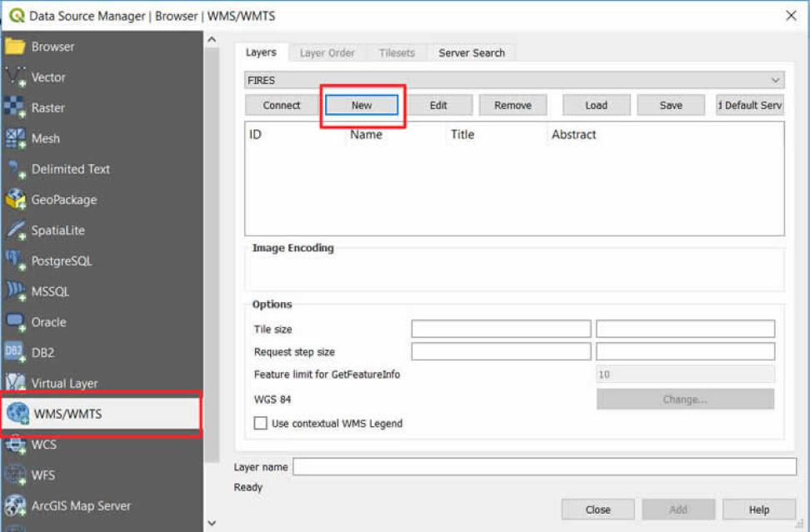Select the Virtual Layer icon

[14, 383]
